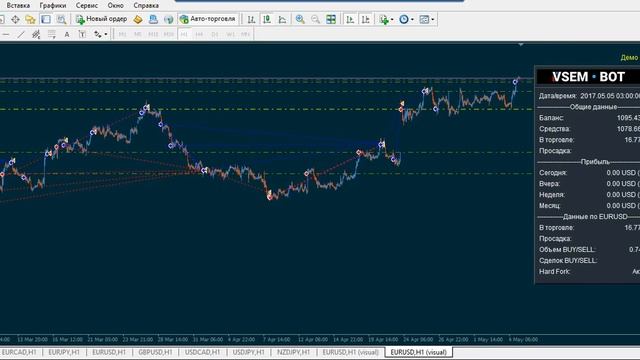Screen dimensions: 640x360
Task: Open the Окно menu
Action: pos(116,5)
